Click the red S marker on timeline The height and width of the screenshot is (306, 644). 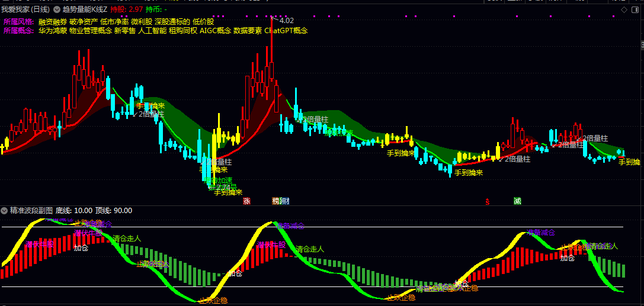[x=488, y=201]
